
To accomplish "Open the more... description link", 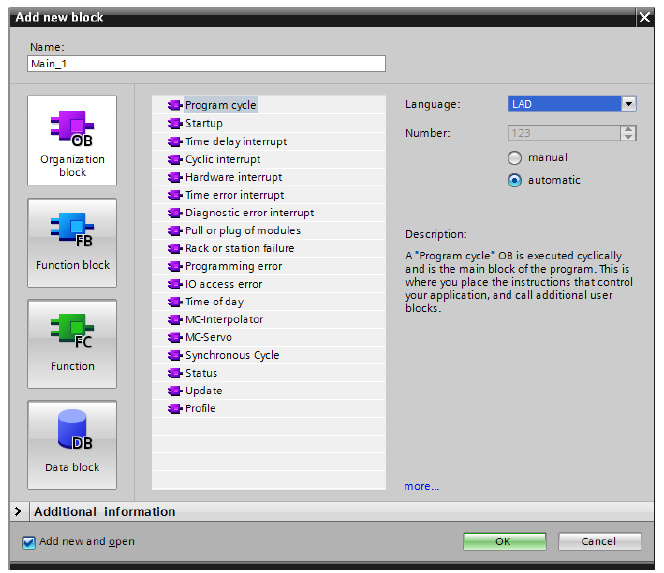I will [421, 487].
